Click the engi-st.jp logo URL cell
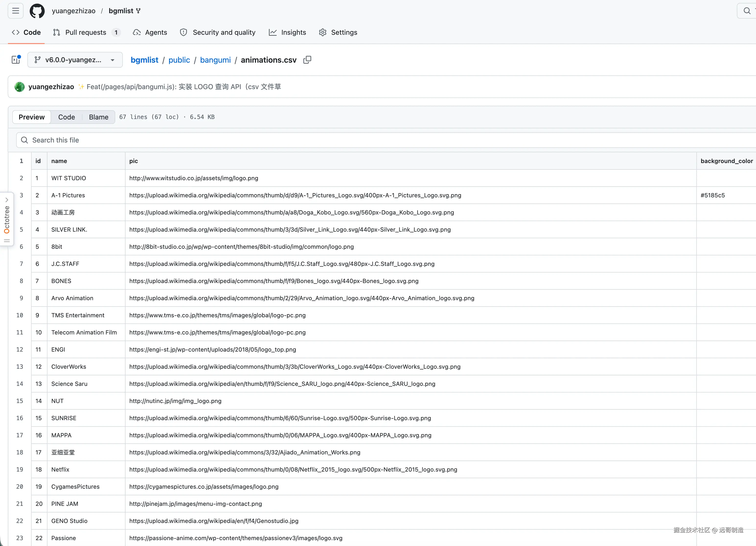 pyautogui.click(x=411, y=350)
